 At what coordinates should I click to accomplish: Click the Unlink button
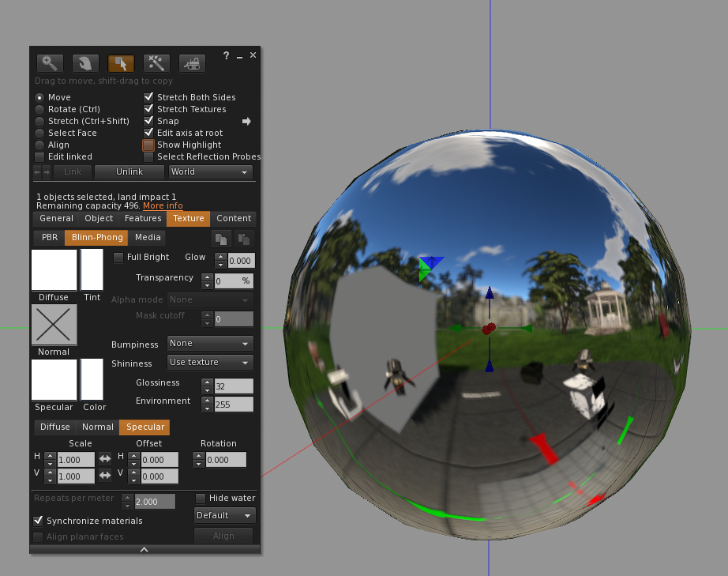(129, 172)
